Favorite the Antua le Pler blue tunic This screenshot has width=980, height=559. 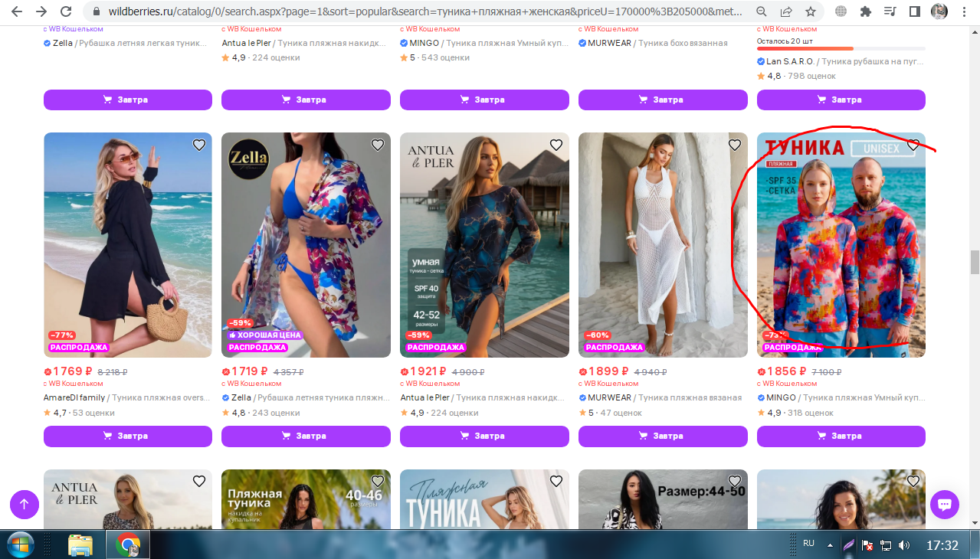556,145
